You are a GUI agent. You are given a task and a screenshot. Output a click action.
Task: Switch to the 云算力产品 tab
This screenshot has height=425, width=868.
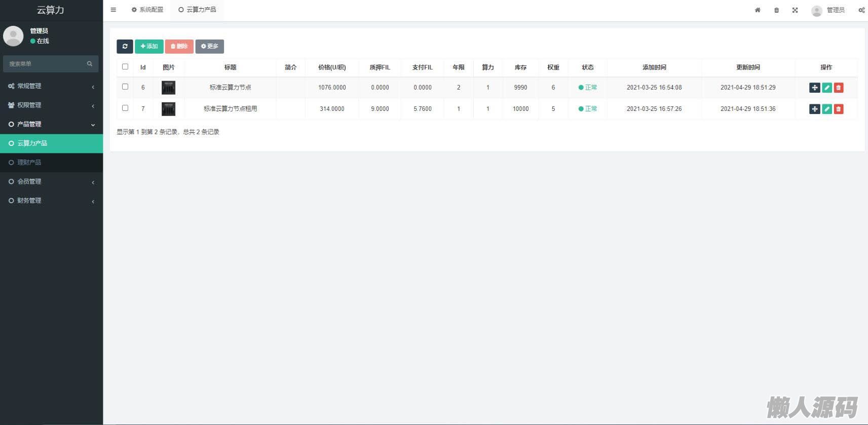tap(197, 10)
